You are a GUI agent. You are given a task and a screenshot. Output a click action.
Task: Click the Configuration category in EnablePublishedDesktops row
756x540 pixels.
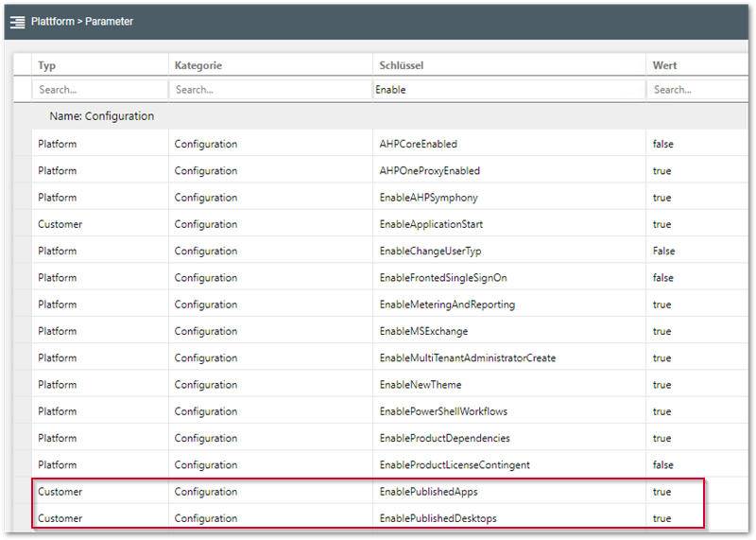(206, 518)
